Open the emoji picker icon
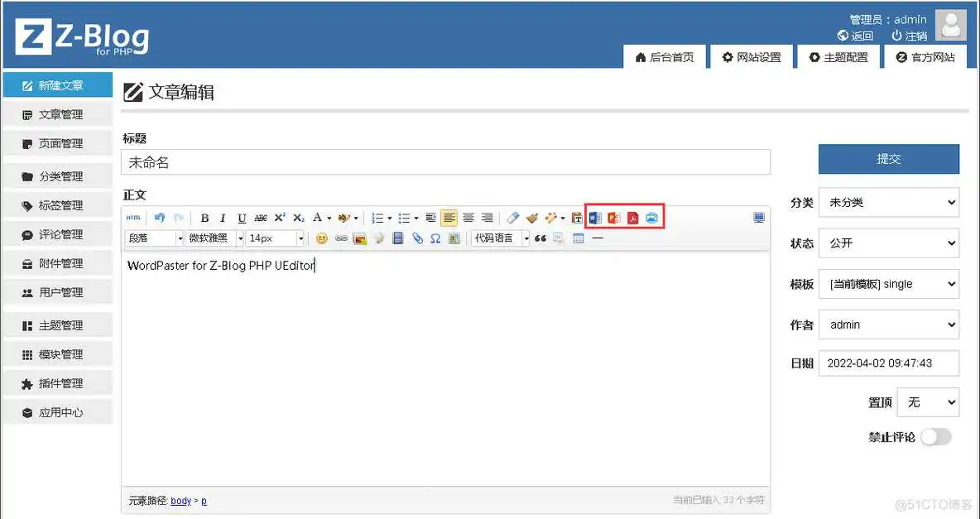This screenshot has width=980, height=519. (322, 238)
